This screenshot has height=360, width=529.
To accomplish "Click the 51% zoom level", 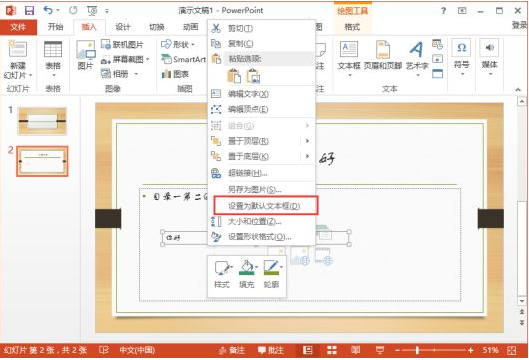I will tap(490, 350).
